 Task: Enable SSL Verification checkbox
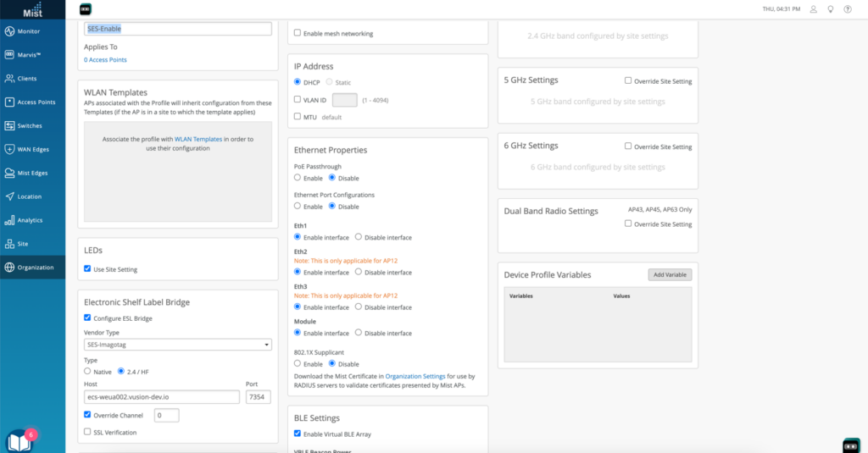click(x=87, y=433)
